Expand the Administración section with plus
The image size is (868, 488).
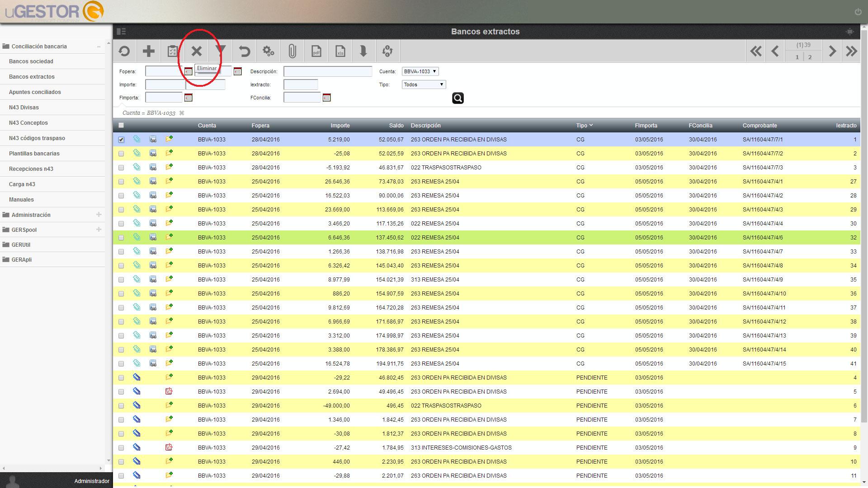pyautogui.click(x=99, y=215)
